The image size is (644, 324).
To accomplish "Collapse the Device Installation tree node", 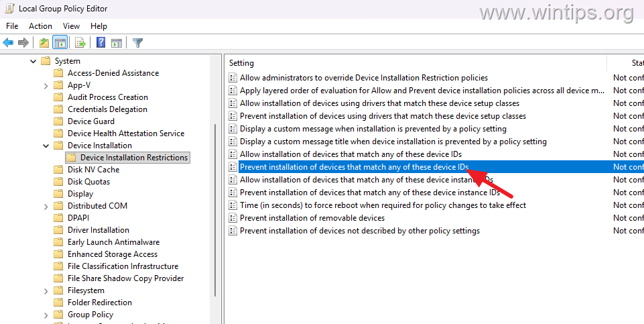I will click(x=46, y=146).
